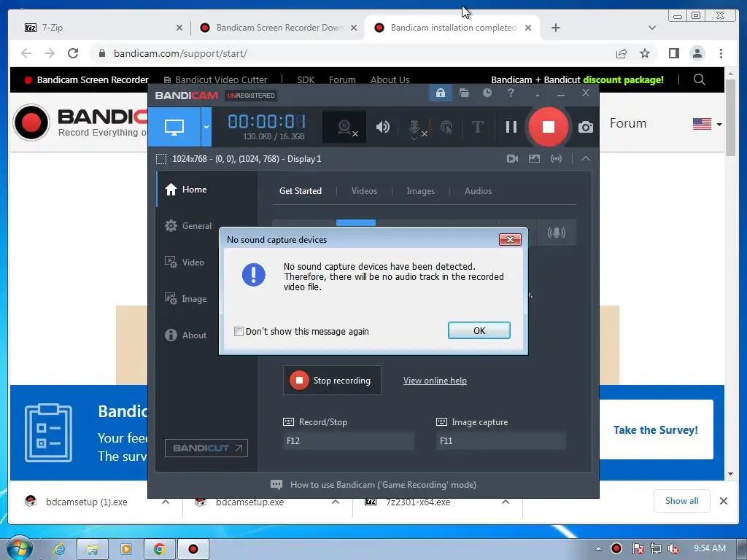Screen dimensions: 747x560
Task: Select Bandicam screen recording mode icon
Action: click(174, 127)
